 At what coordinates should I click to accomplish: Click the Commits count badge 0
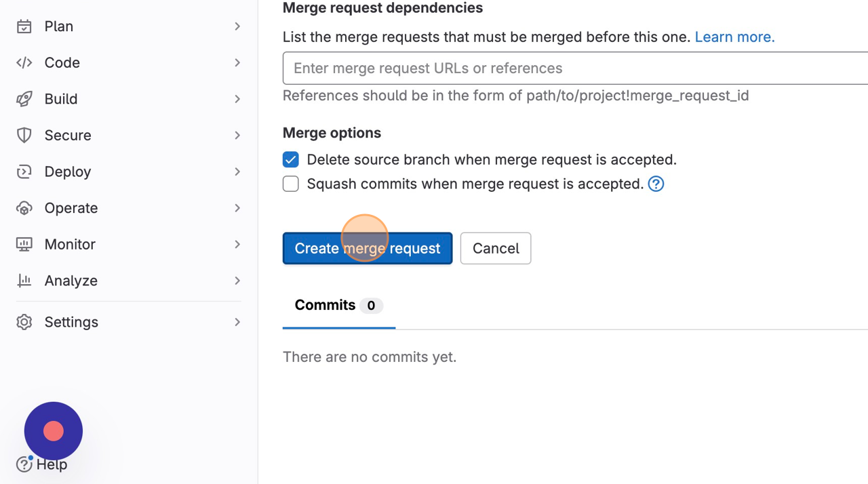(371, 306)
